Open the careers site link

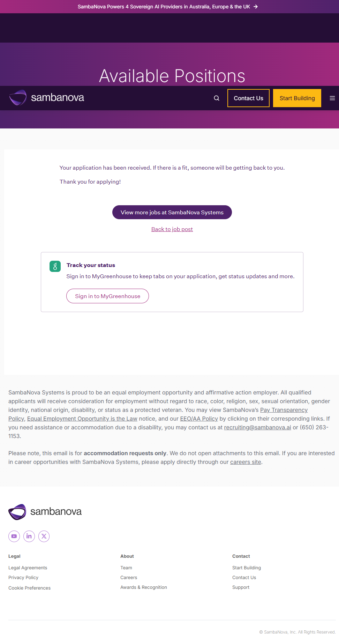tap(246, 462)
